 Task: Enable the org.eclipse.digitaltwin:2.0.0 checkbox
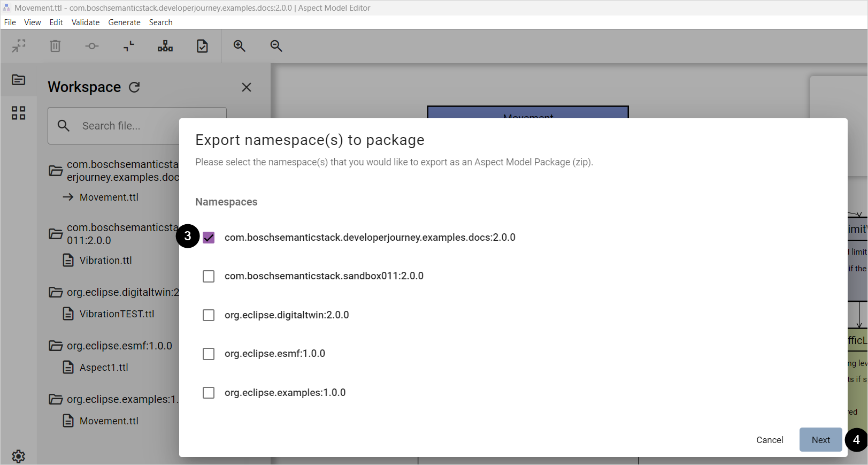tap(209, 315)
